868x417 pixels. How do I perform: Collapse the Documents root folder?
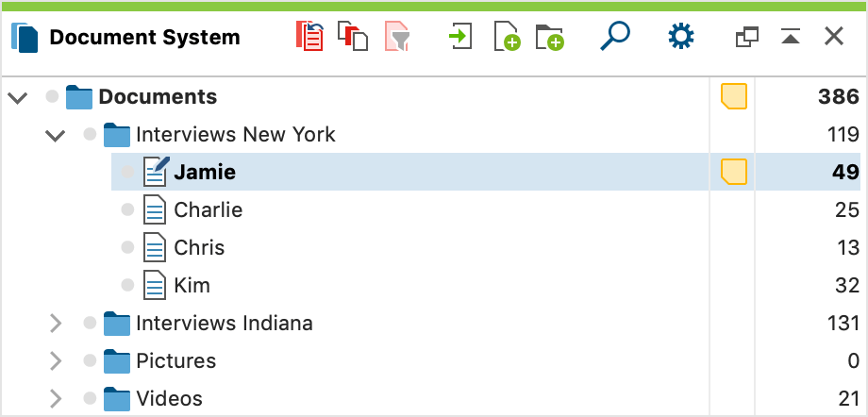pos(18,98)
